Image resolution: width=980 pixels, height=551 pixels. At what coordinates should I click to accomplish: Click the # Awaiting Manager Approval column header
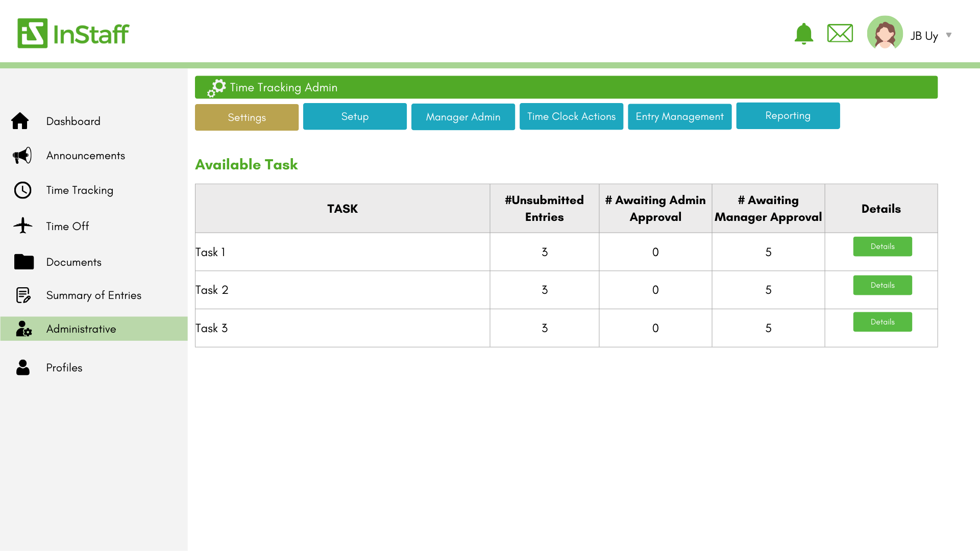[x=768, y=209]
